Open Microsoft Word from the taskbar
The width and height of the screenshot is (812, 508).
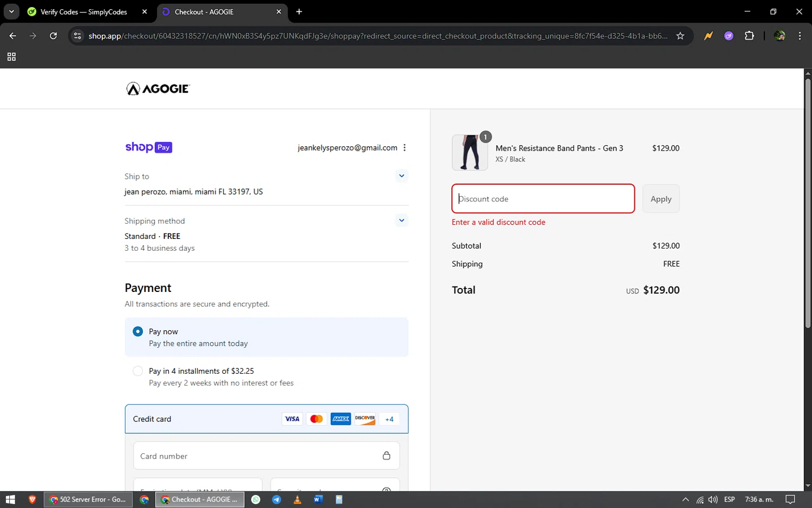click(318, 499)
